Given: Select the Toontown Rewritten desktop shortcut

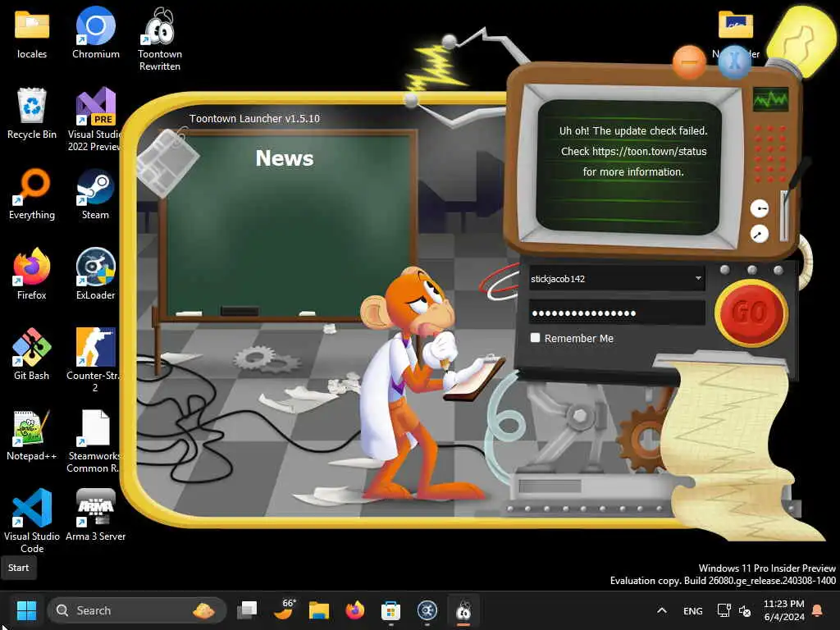Looking at the screenshot, I should 160,39.
